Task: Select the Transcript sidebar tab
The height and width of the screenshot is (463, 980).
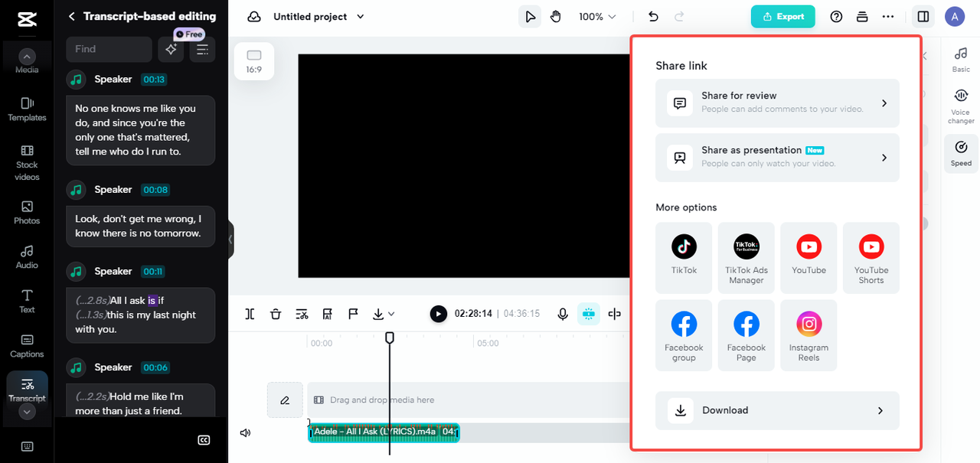Action: 27,390
